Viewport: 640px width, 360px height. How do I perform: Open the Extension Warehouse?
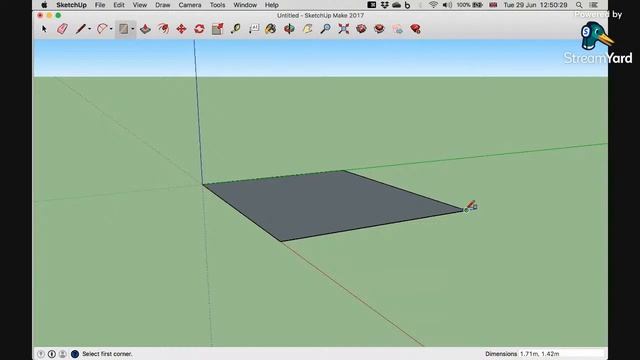379,29
